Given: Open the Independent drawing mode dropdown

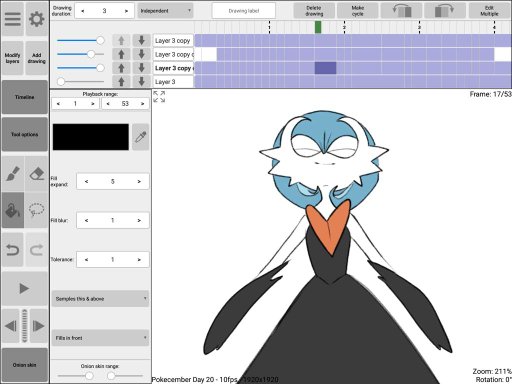Looking at the screenshot, I should 166,11.
